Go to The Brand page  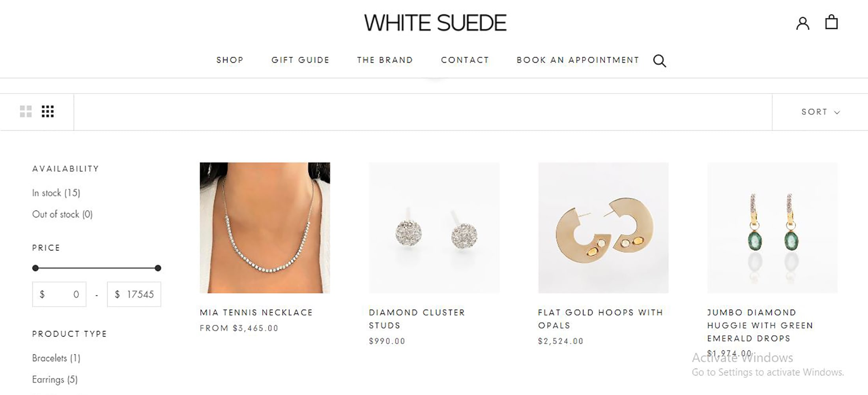point(385,60)
